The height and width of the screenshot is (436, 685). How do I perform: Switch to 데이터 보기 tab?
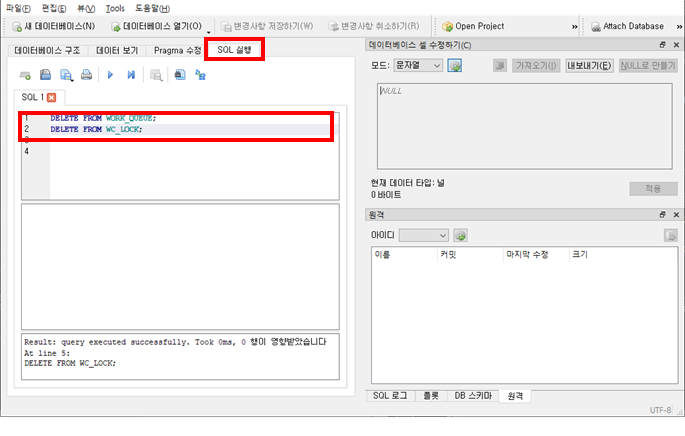click(x=117, y=51)
